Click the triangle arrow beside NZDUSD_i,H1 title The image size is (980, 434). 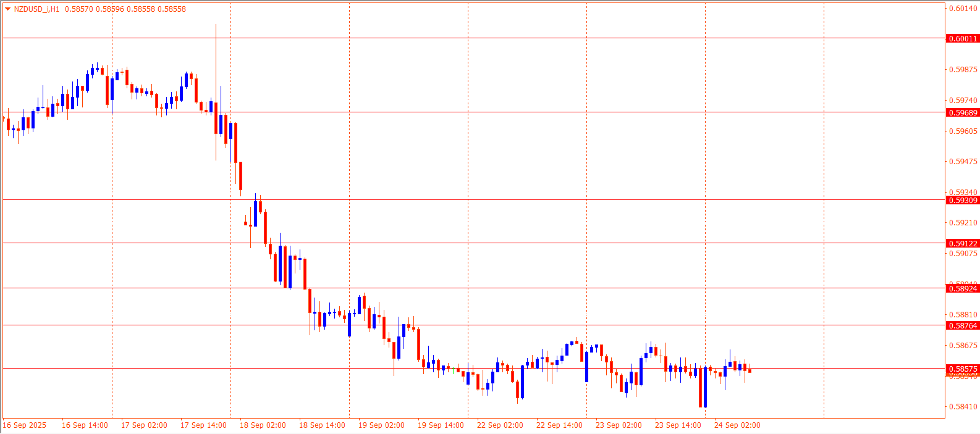(x=8, y=9)
